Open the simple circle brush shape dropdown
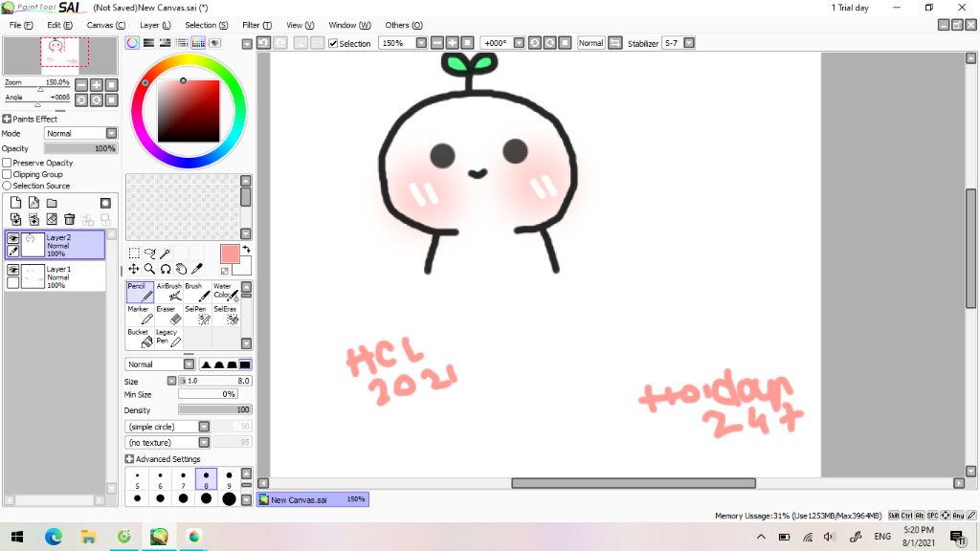The width and height of the screenshot is (980, 551). (167, 426)
